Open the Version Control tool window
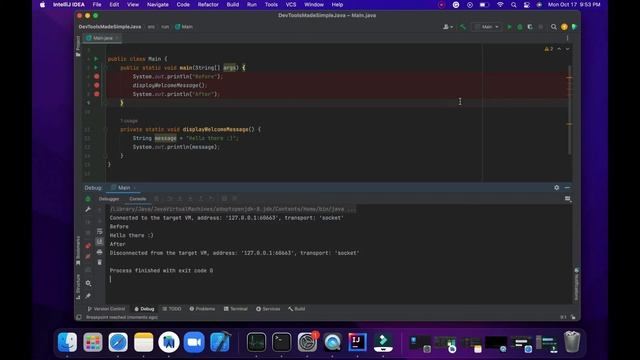This screenshot has width=640, height=360. point(106,309)
